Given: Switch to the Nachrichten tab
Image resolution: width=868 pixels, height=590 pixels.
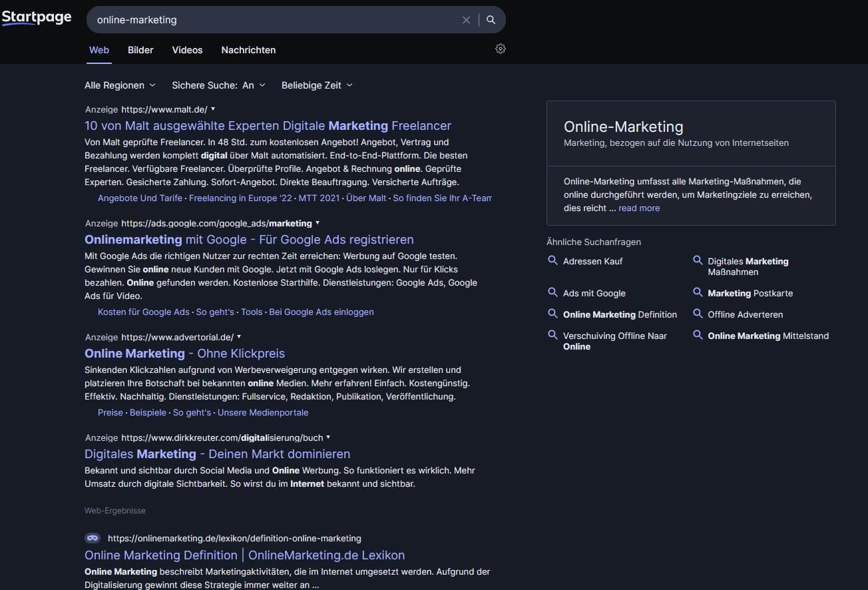Looking at the screenshot, I should (x=248, y=50).
